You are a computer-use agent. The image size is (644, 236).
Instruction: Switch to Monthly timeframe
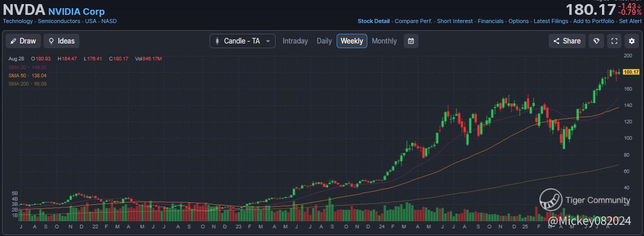[x=384, y=41]
